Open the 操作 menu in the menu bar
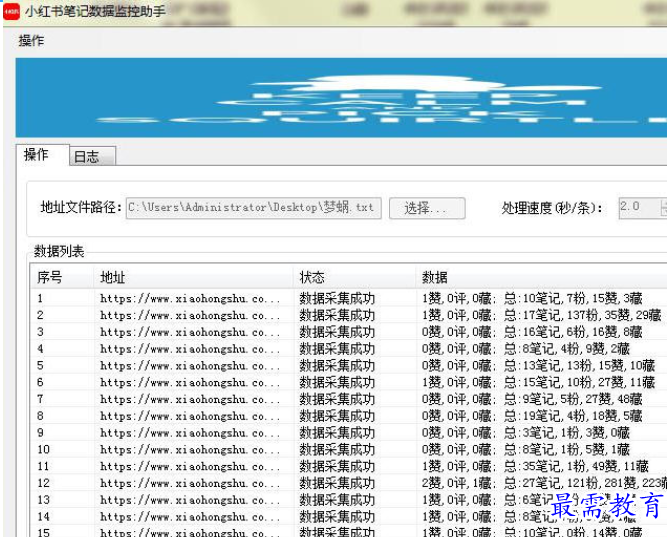 tap(31, 41)
